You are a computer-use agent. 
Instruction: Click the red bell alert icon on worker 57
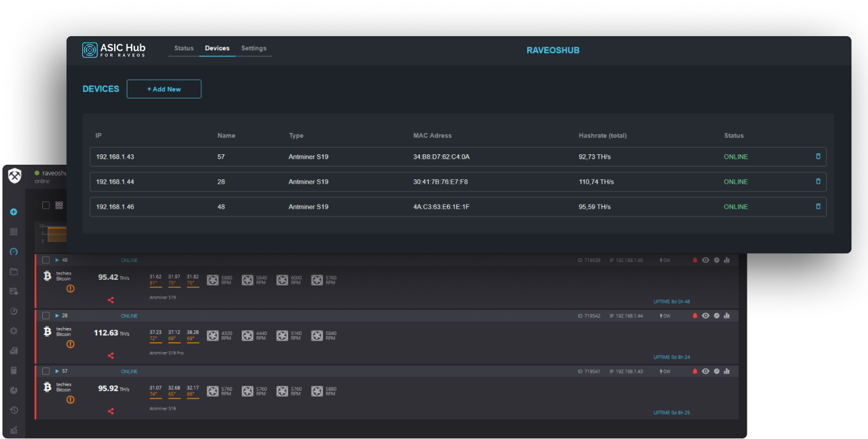pyautogui.click(x=695, y=371)
